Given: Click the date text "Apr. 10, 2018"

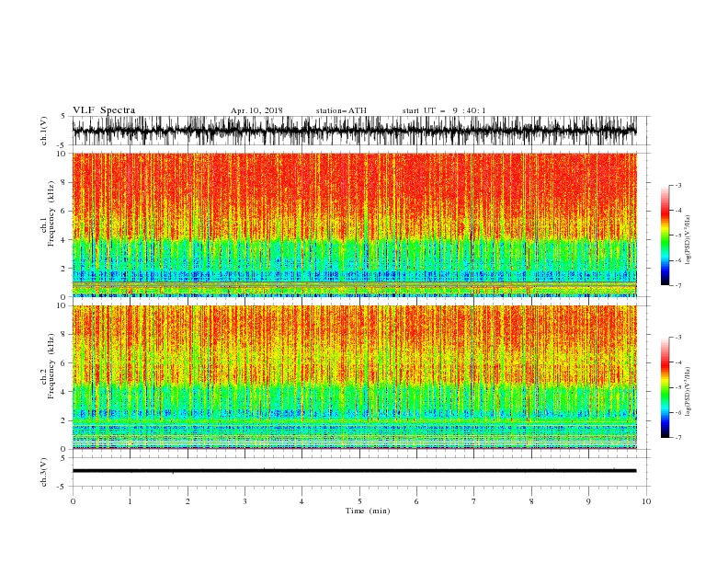Looking at the screenshot, I should 256,110.
